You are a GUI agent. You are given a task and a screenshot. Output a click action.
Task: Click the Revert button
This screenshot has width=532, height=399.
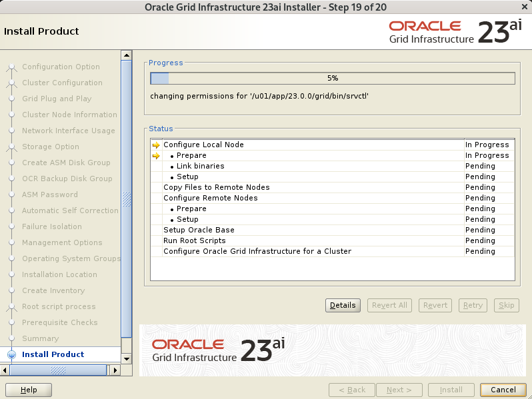pos(435,305)
